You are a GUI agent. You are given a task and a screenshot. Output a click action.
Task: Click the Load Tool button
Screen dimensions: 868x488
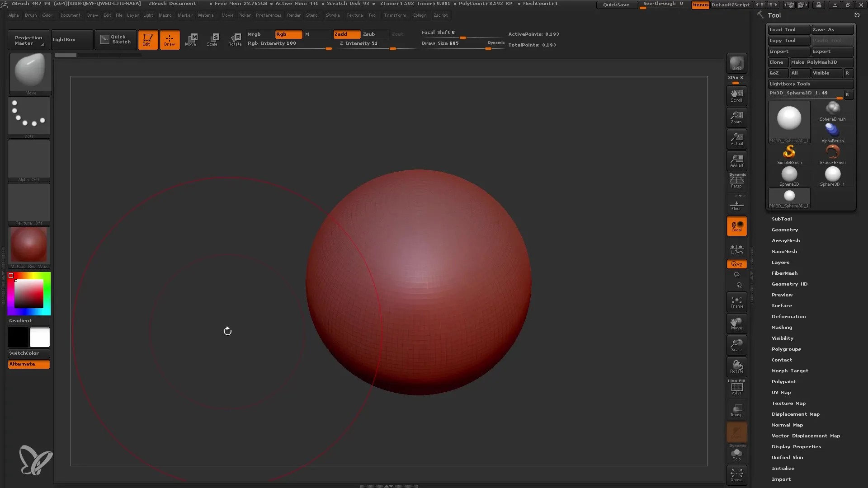(x=789, y=30)
